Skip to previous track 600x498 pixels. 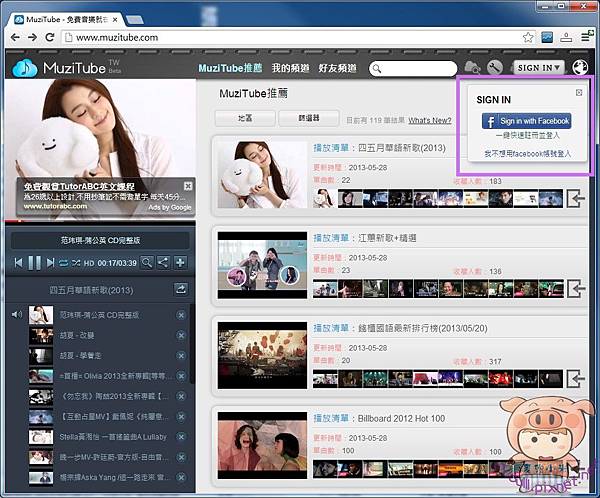coord(18,263)
